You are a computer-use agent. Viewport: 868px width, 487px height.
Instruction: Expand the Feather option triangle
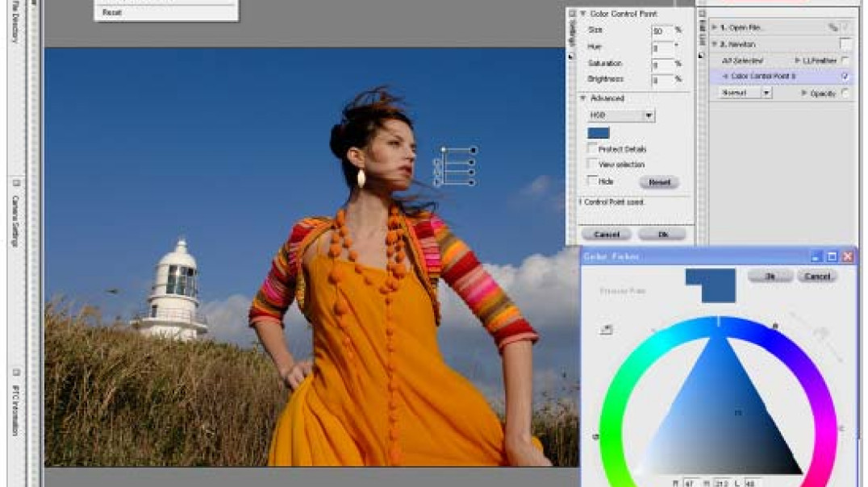point(797,60)
